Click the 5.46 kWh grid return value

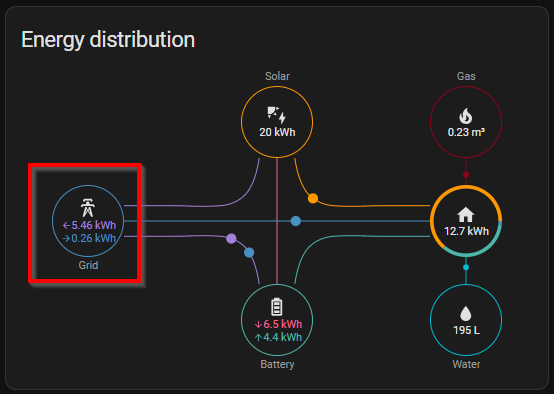tap(89, 225)
